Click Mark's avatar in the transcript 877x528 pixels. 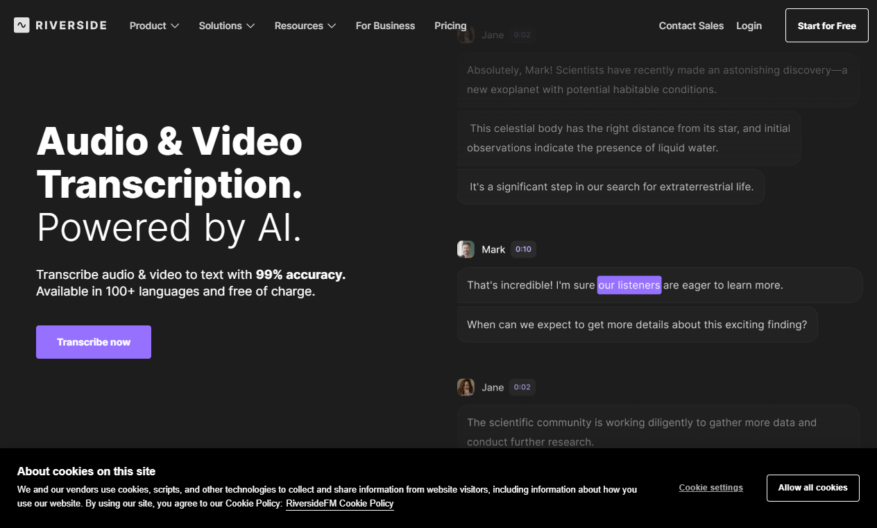(466, 249)
